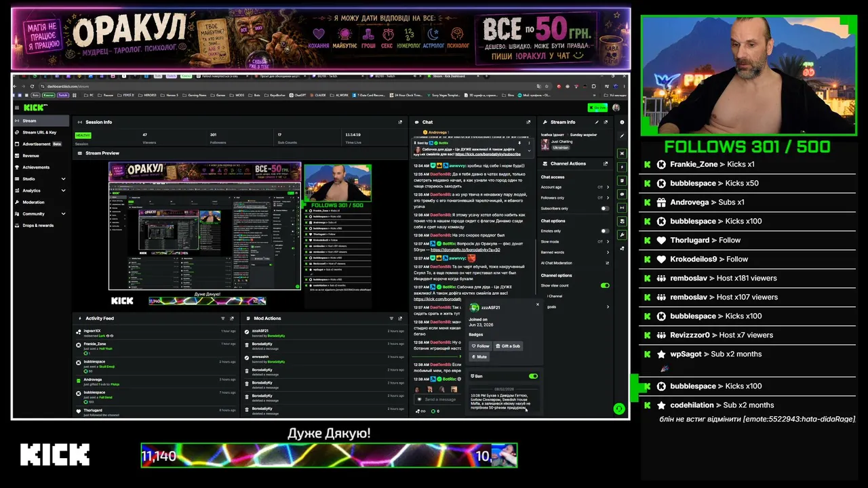This screenshot has height=488, width=868.
Task: Open the info icon in the right rail
Action: (622, 122)
